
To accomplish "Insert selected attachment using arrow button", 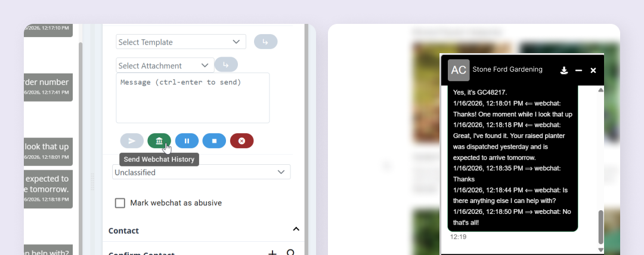I will pos(226,64).
